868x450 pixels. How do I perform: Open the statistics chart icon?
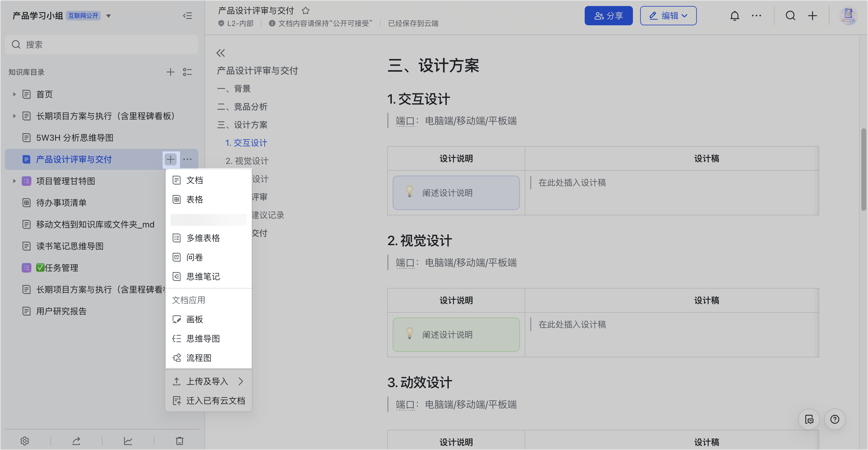(128, 441)
